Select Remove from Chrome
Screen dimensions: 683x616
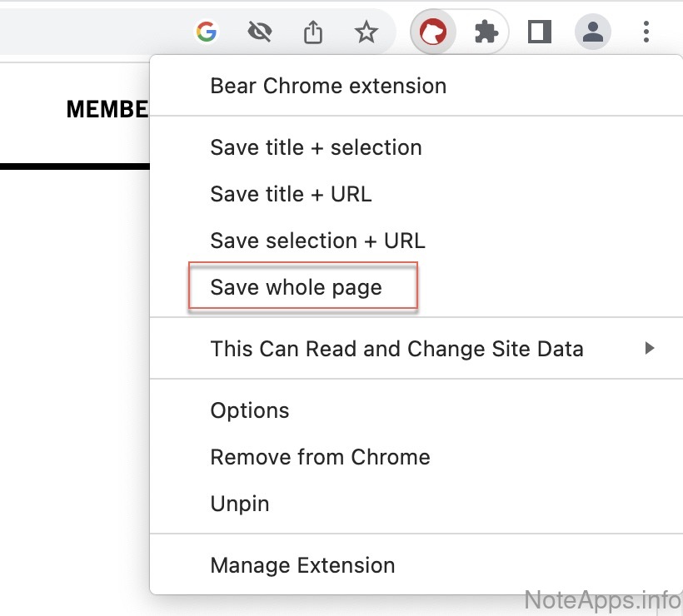(321, 457)
